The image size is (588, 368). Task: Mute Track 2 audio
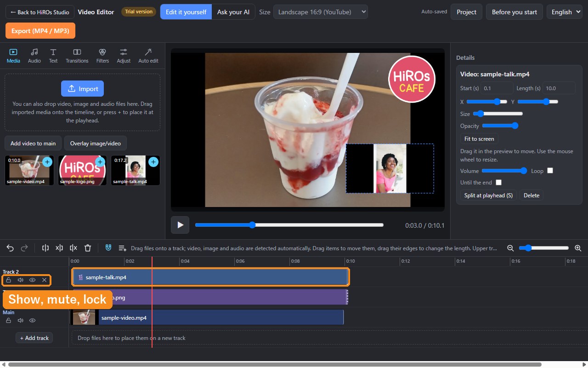pos(20,280)
